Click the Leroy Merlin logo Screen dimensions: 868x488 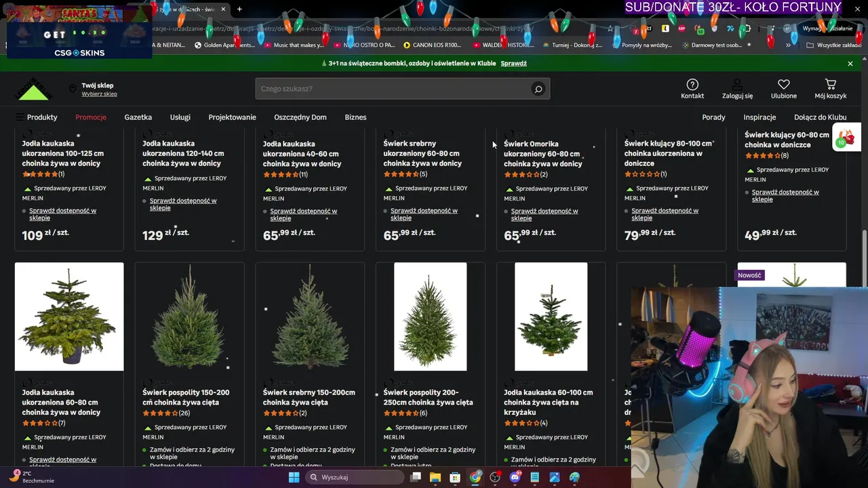tap(33, 89)
